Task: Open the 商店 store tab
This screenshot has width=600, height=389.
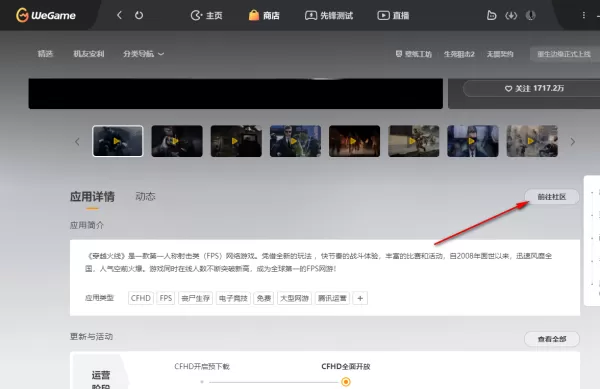Action: coord(264,15)
